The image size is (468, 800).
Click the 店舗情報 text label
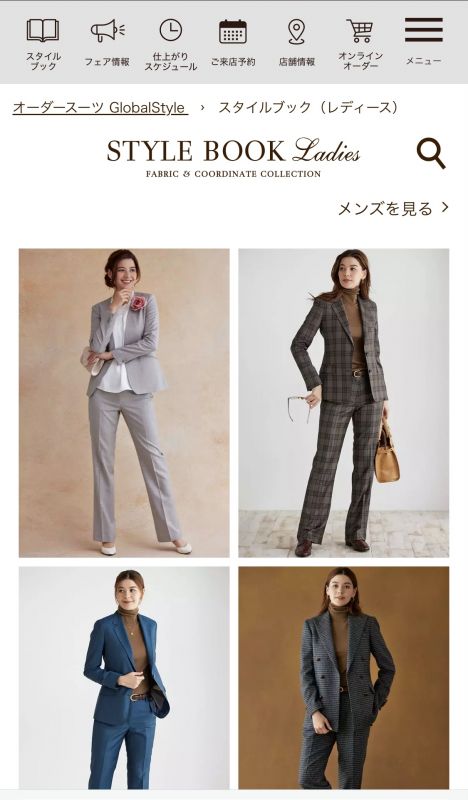297,62
